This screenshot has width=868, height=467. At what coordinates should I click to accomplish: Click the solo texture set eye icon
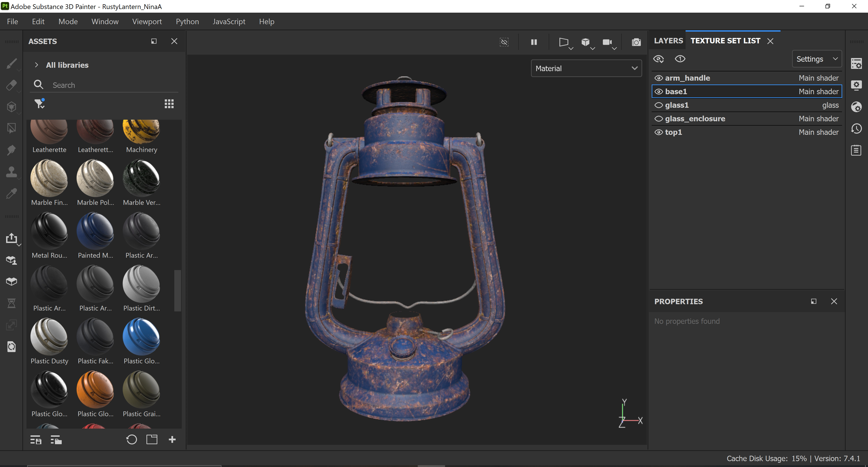pos(680,59)
